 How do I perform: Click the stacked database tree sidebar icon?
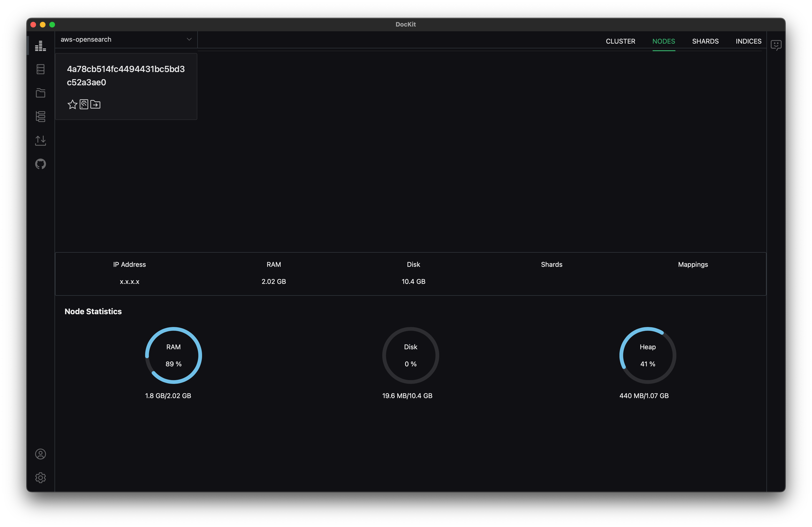coord(40,117)
